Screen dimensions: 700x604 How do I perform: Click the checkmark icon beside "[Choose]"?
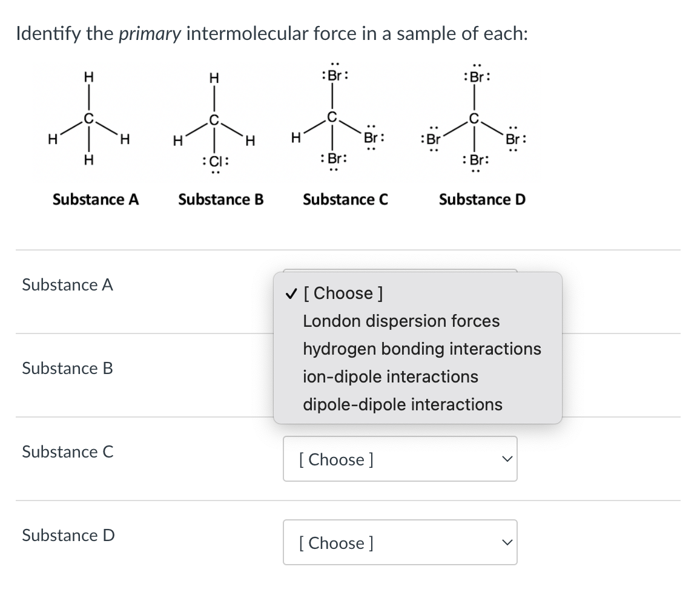coord(291,293)
